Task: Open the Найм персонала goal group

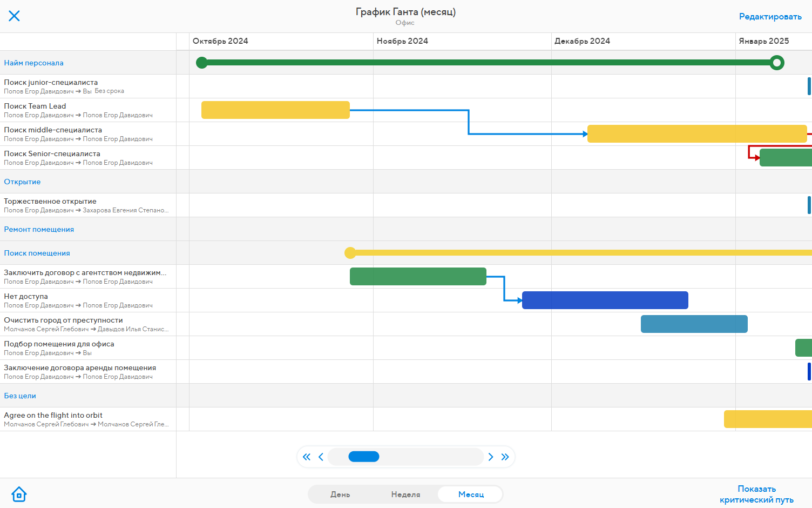Action: click(34, 63)
